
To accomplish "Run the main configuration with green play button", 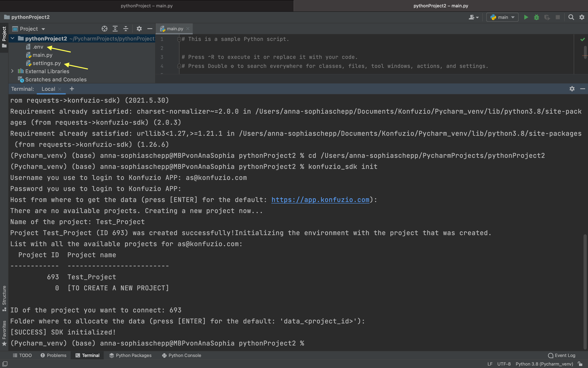I will click(x=526, y=17).
